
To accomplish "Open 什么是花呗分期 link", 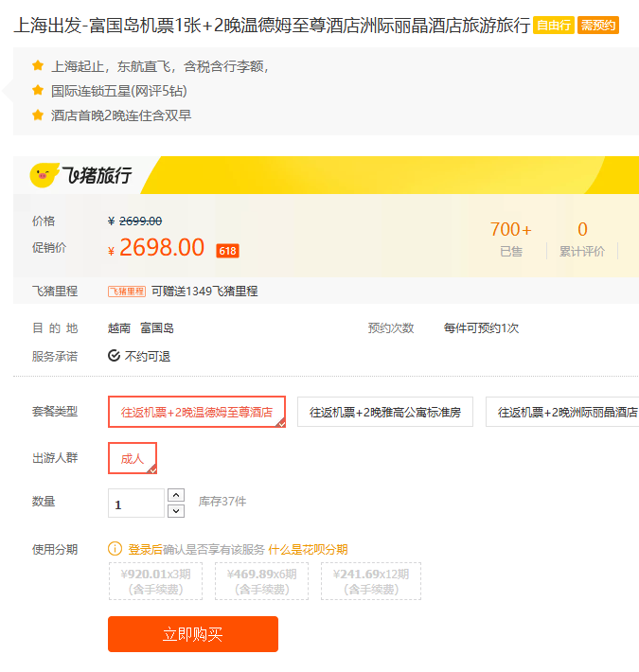I will (308, 549).
